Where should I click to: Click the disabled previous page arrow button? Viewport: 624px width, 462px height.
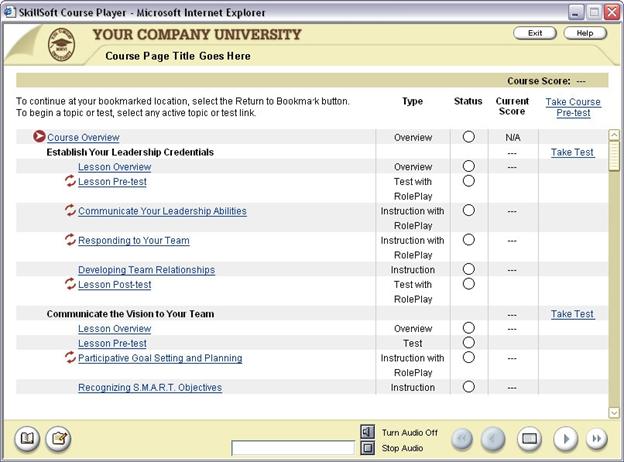(493, 439)
